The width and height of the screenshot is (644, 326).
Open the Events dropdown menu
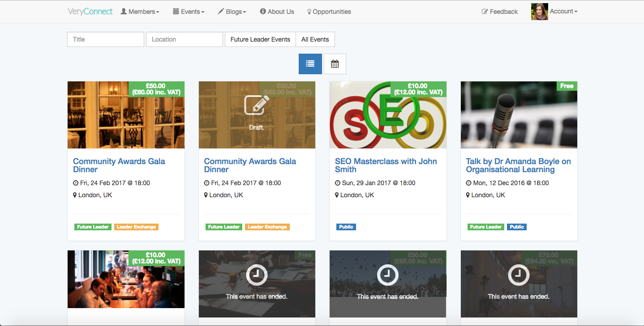(x=189, y=12)
